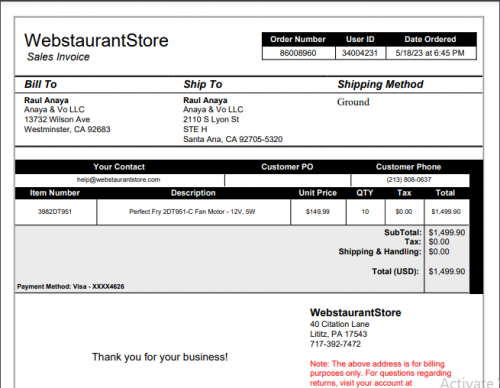Viewport: 500px width, 388px height.
Task: Click the 'Bill To' heading
Action: tap(41, 84)
